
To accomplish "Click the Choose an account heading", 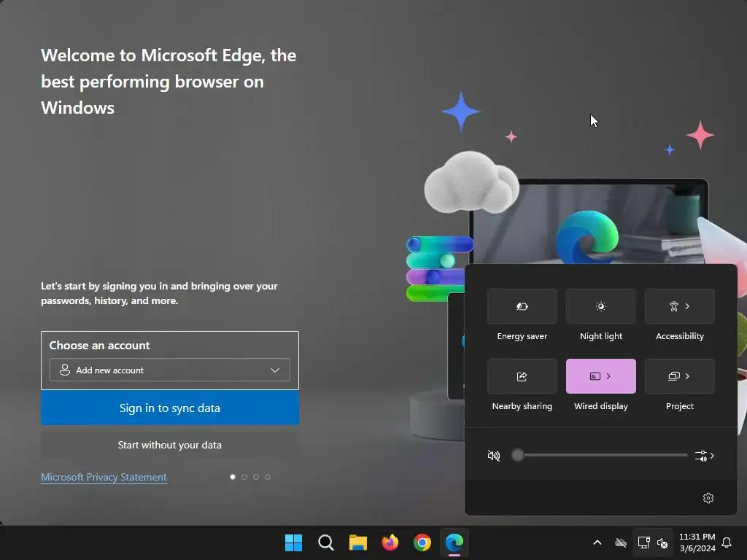I will (x=99, y=345).
